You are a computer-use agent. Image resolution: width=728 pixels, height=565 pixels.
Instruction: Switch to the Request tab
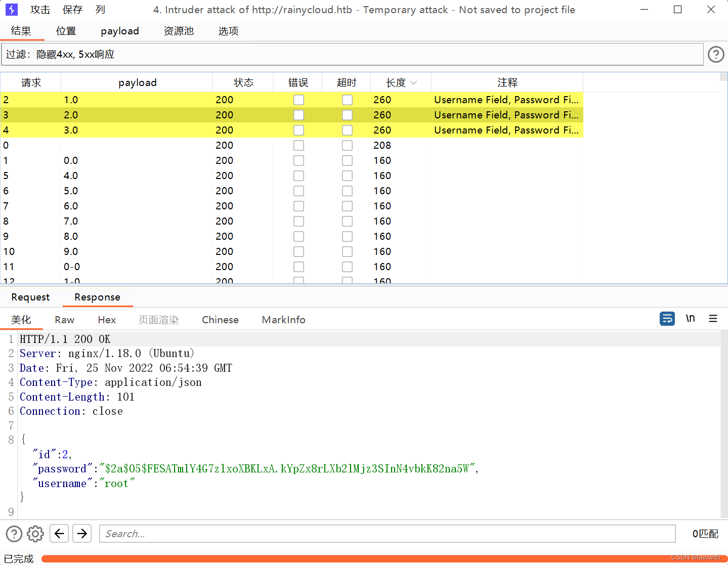coord(30,297)
